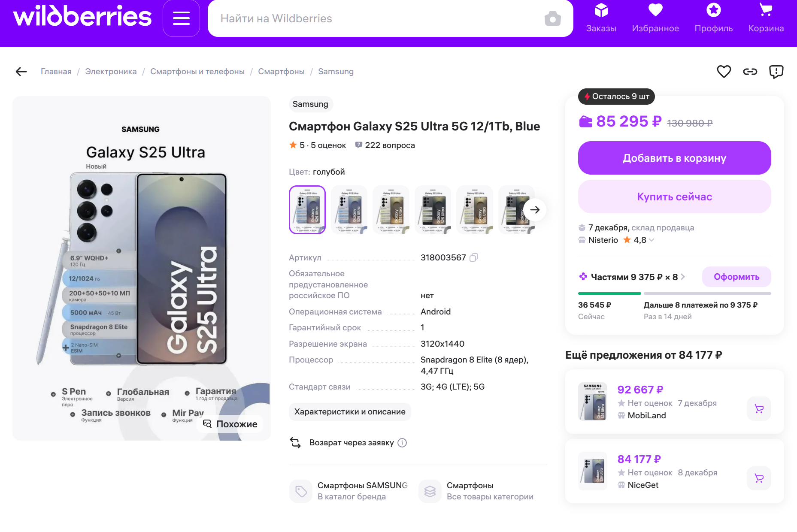Add the MobiLand offer to cart
This screenshot has height=532, width=797.
(x=759, y=409)
